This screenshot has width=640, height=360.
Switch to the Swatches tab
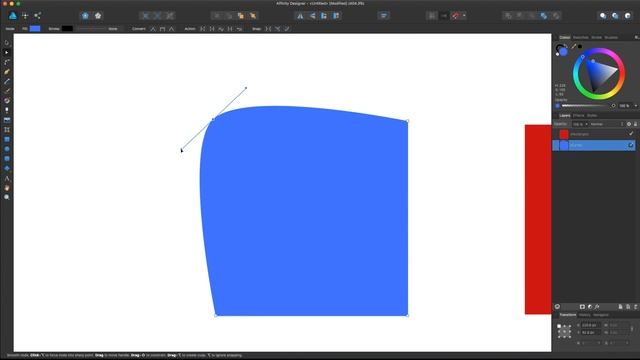click(x=581, y=38)
